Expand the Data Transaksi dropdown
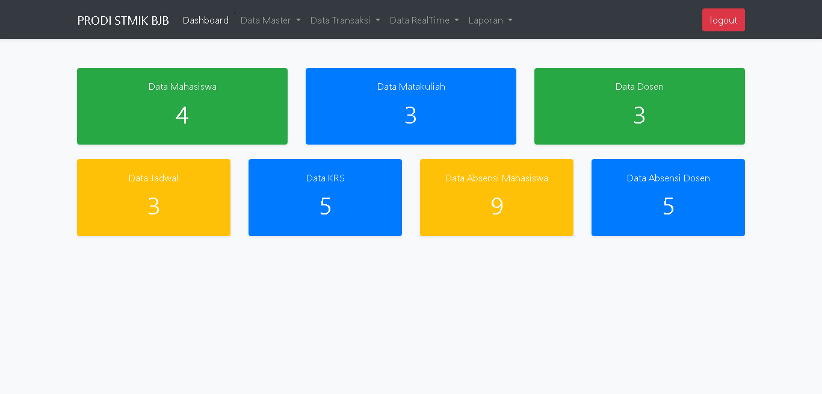This screenshot has width=822, height=394. (345, 20)
